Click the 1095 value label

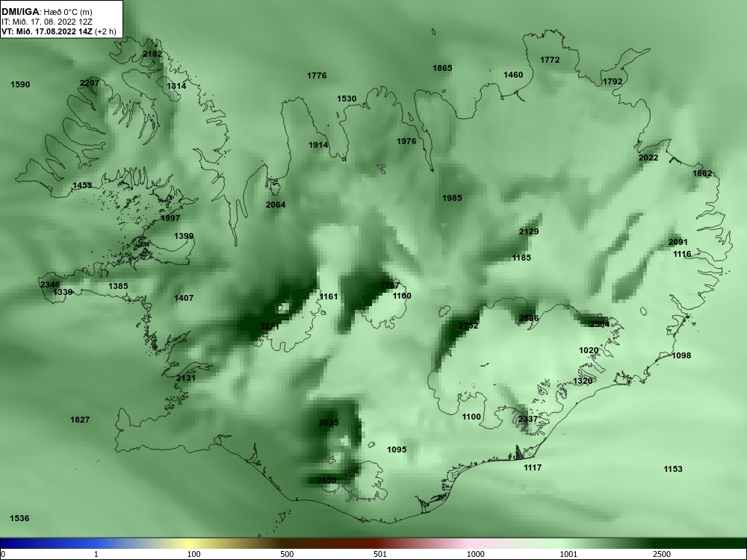point(397,449)
